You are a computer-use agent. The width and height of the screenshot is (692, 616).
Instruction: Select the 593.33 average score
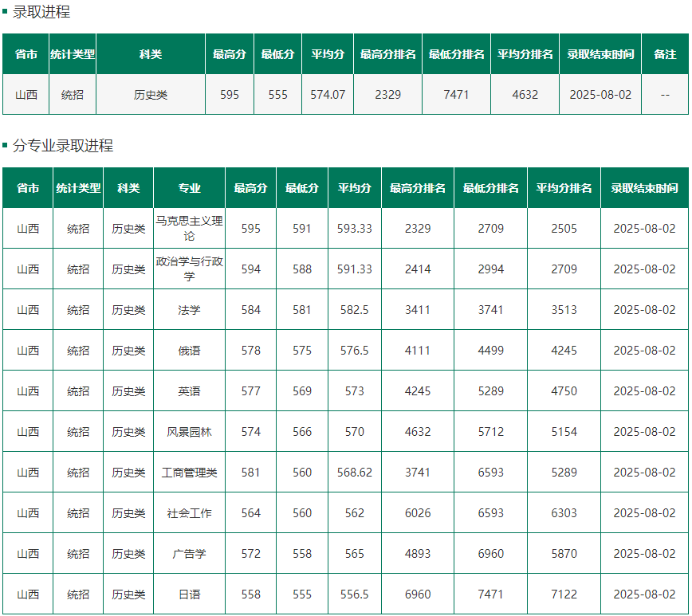pyautogui.click(x=355, y=229)
